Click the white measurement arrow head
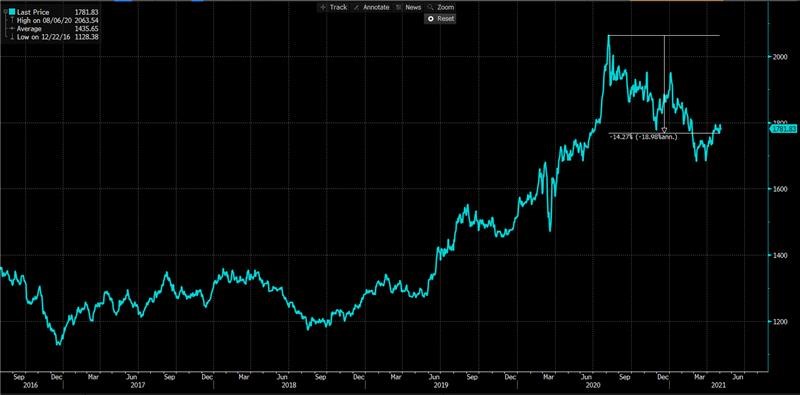 click(664, 130)
